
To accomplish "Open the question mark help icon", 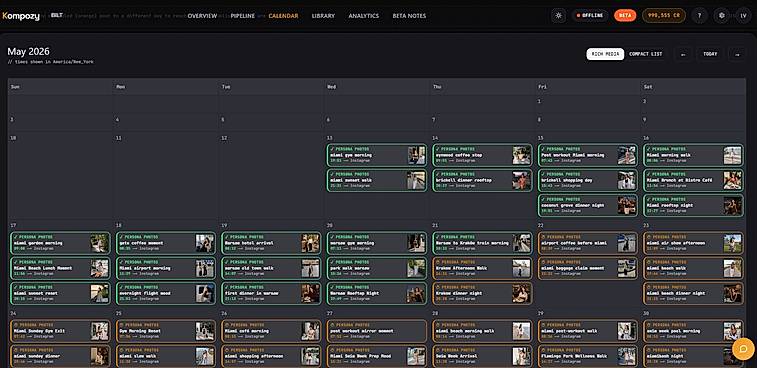I will point(699,15).
